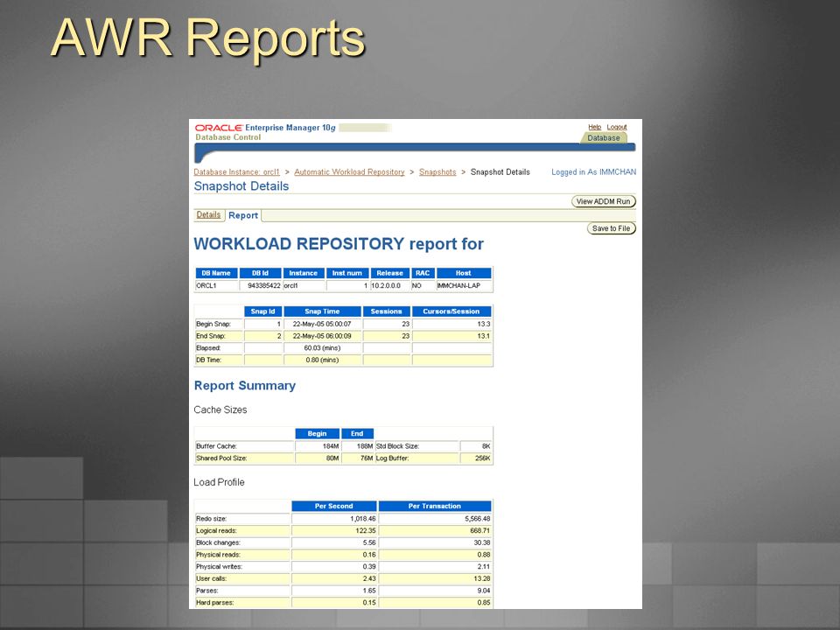Image resolution: width=840 pixels, height=630 pixels.
Task: Click the Host column header
Action: click(464, 273)
